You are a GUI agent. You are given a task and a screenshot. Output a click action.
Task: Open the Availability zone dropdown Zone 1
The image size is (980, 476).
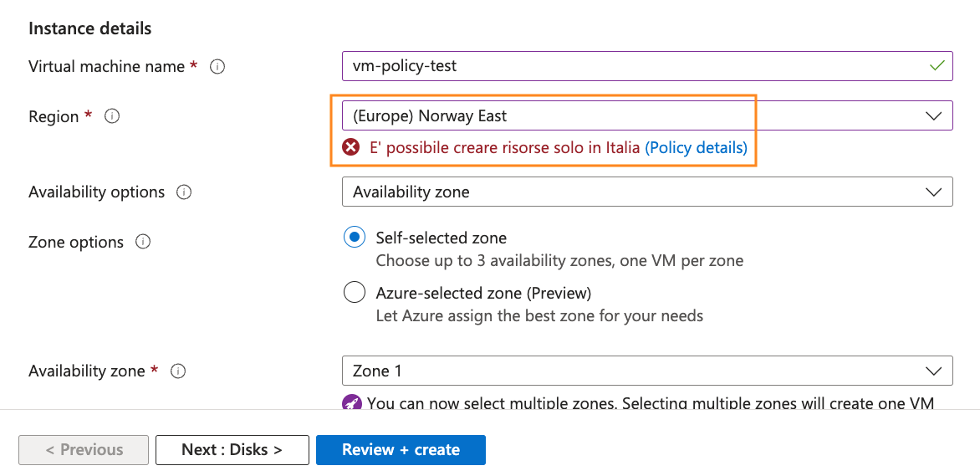point(646,371)
